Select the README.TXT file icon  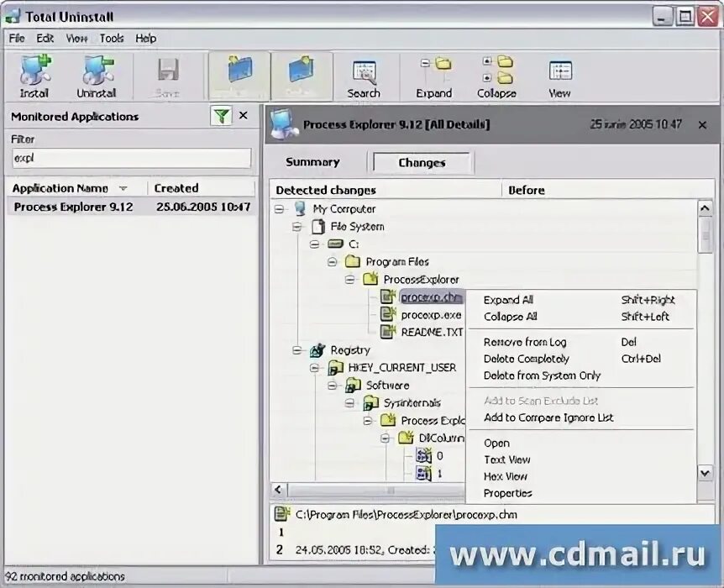click(x=388, y=332)
